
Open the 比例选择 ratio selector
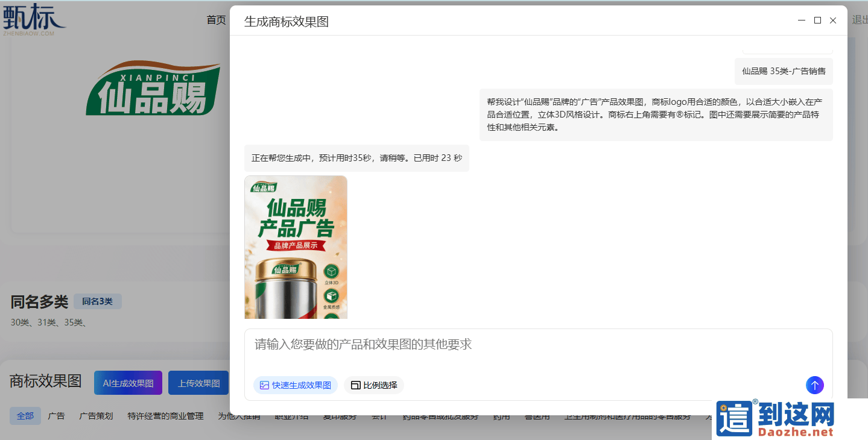tap(374, 385)
